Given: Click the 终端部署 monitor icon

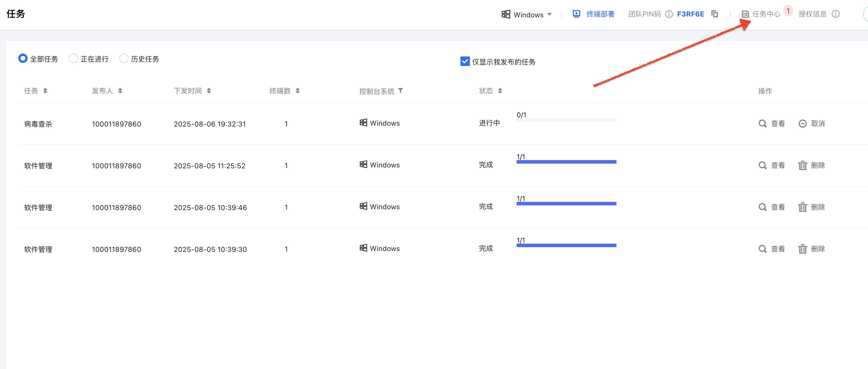Looking at the screenshot, I should point(576,14).
